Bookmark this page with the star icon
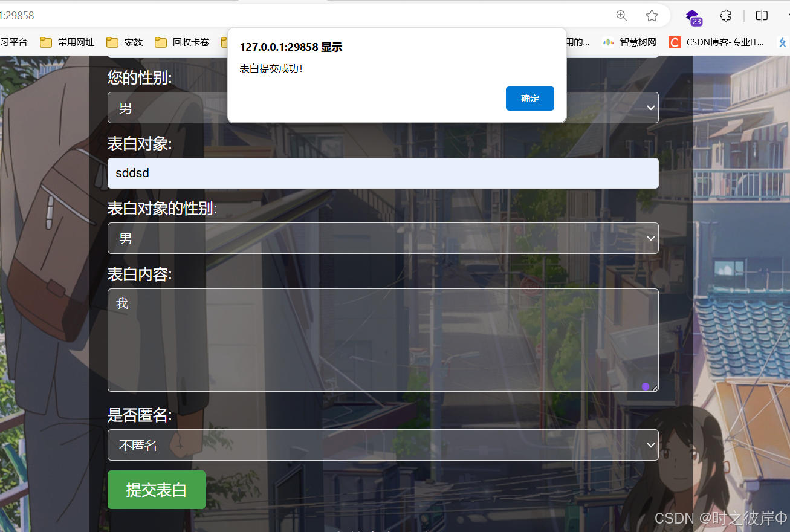This screenshot has height=532, width=790. click(652, 16)
